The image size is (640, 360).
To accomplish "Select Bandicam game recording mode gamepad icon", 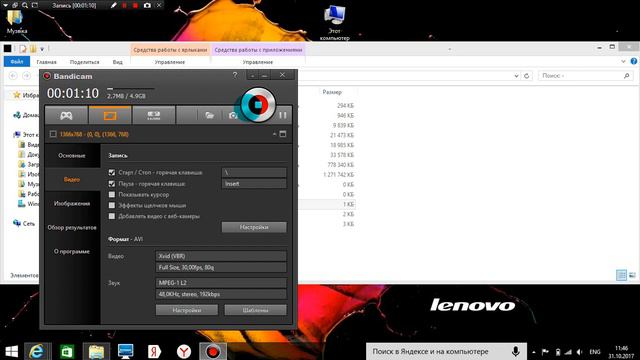I will 66,115.
